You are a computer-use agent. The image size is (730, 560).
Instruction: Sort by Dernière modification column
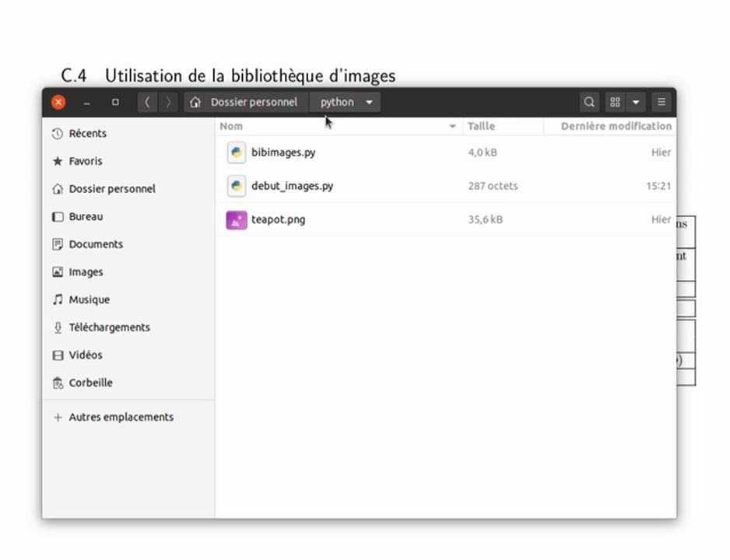point(616,126)
